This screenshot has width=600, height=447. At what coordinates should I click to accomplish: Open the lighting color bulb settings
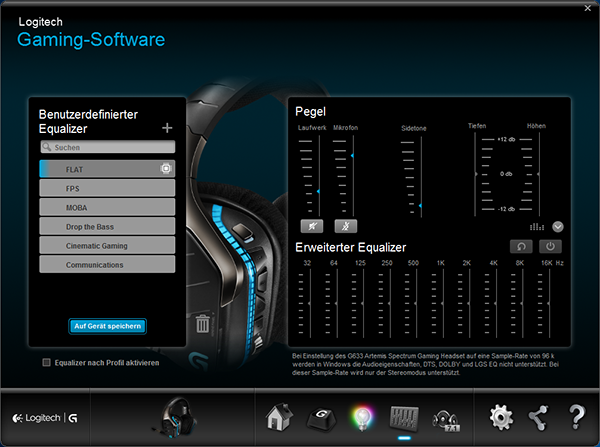point(362,418)
